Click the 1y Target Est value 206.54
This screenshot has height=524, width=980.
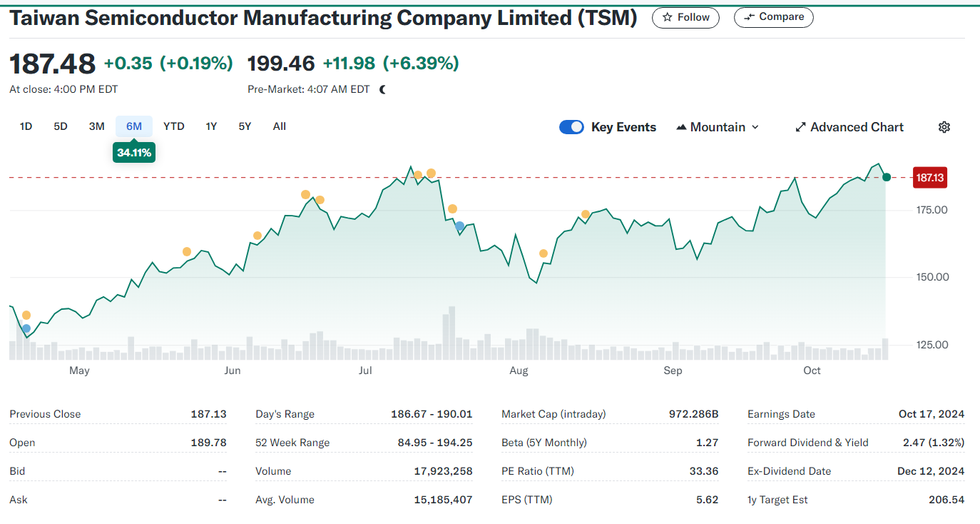click(x=946, y=500)
